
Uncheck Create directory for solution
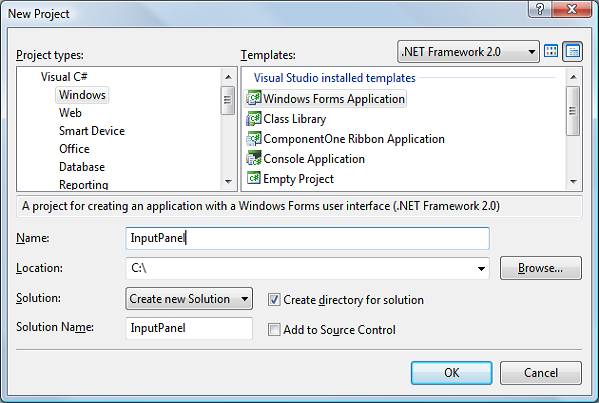274,300
